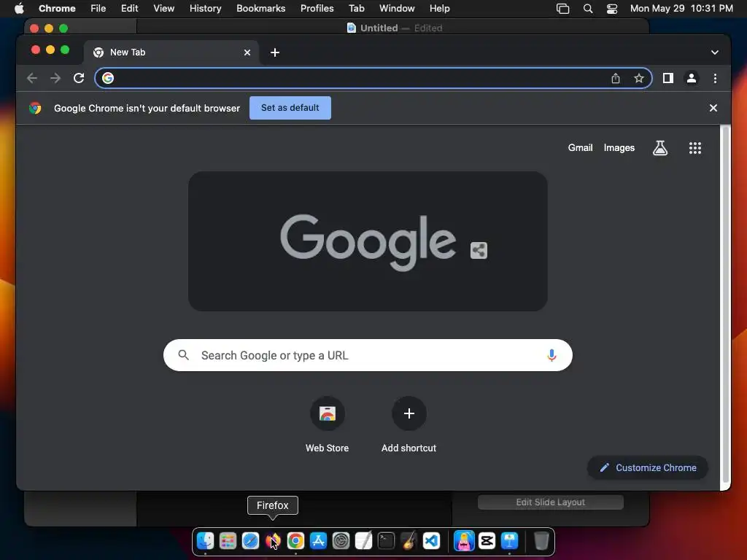Click the share icon in the address bar

[x=616, y=78]
